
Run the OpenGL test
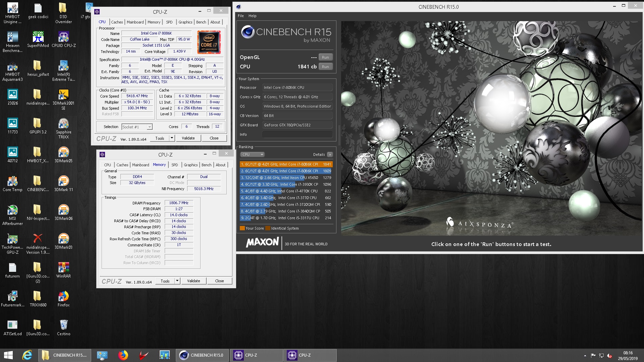point(325,57)
